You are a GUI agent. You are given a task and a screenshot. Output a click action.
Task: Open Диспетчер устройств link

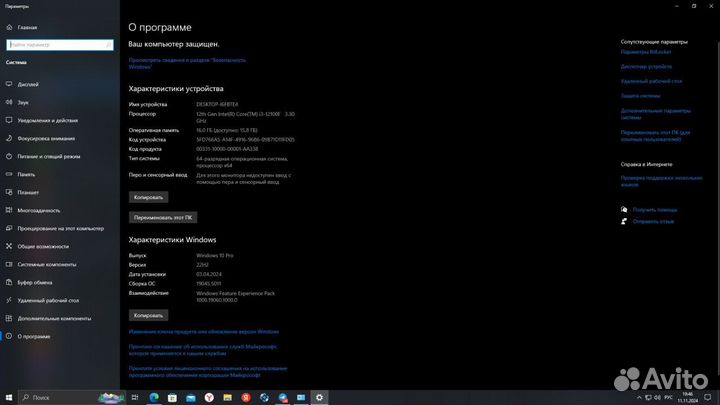(646, 67)
